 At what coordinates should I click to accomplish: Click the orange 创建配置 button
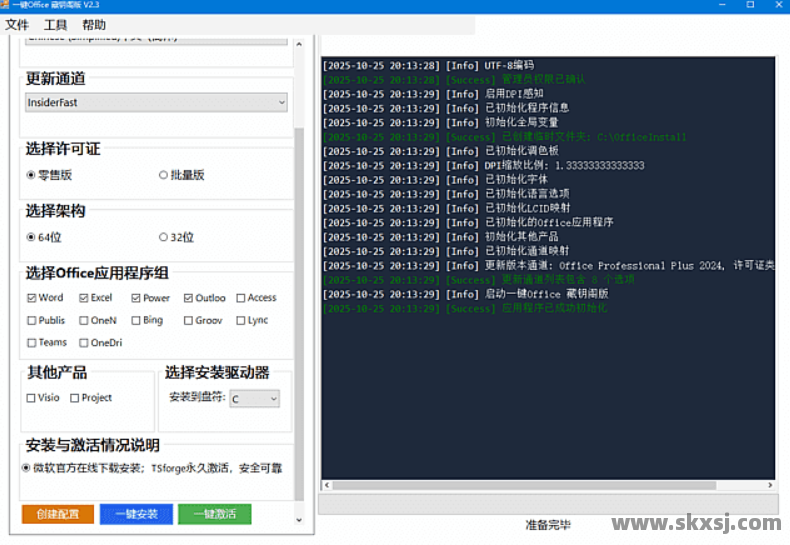point(57,514)
